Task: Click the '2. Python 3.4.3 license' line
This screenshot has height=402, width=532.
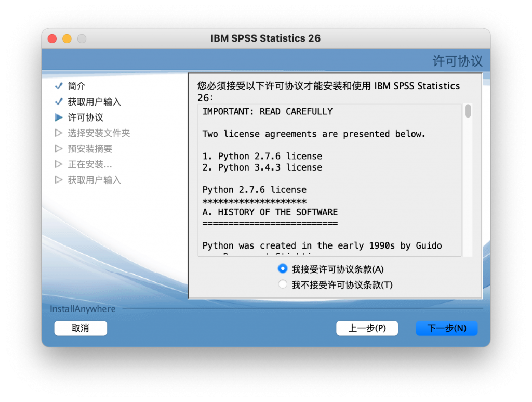Action: [x=262, y=167]
